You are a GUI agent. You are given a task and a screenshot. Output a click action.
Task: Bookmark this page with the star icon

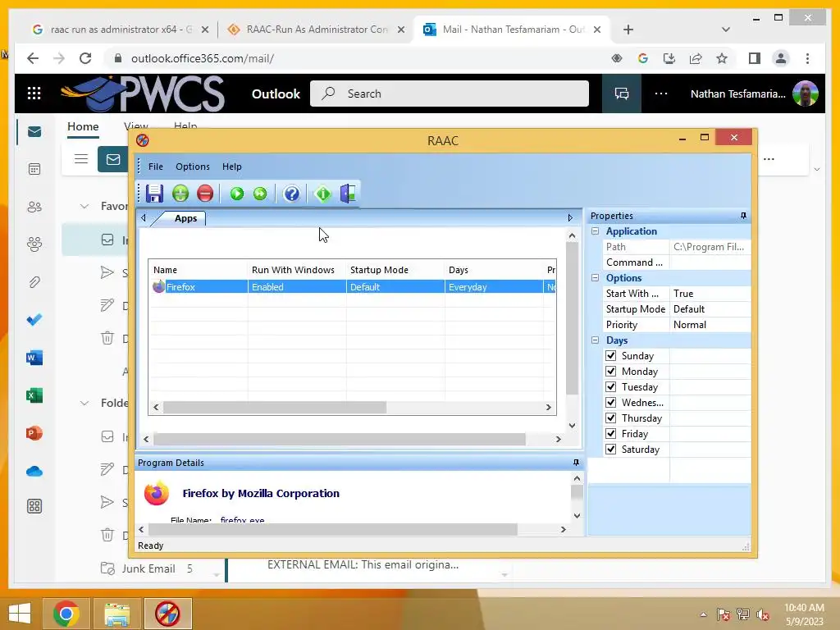point(722,58)
